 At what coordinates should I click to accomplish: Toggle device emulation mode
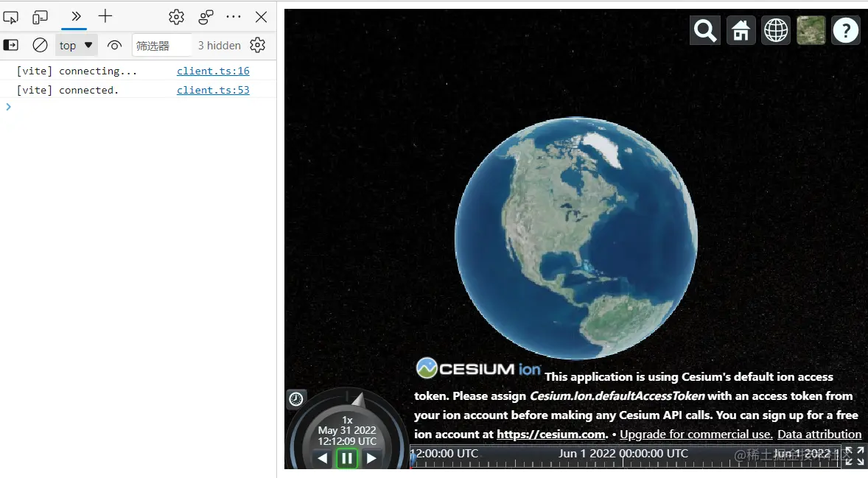pyautogui.click(x=41, y=17)
